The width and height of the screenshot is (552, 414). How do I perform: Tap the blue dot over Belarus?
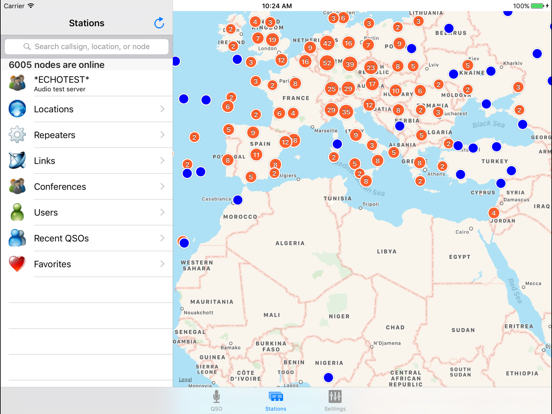pyautogui.click(x=449, y=28)
